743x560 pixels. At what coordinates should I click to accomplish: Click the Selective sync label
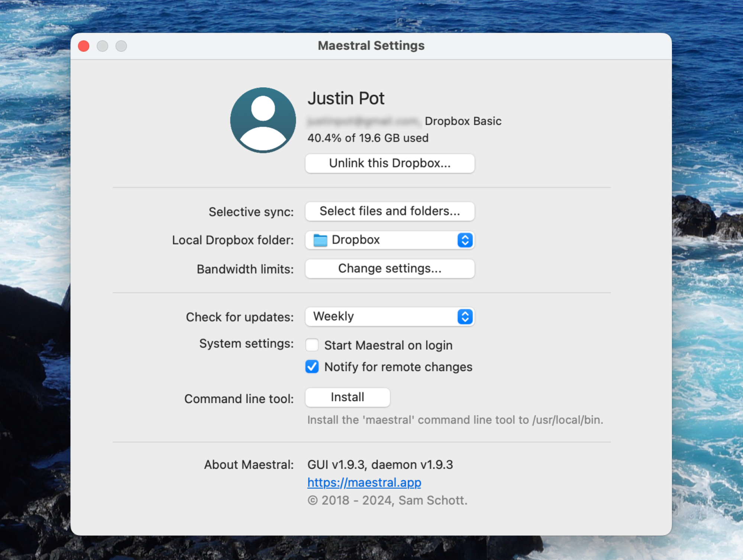[x=251, y=212]
